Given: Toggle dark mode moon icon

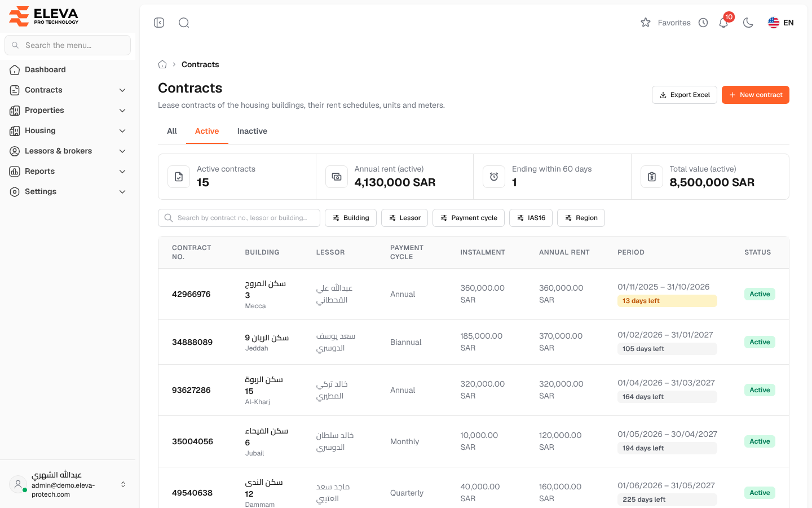Looking at the screenshot, I should [x=748, y=23].
